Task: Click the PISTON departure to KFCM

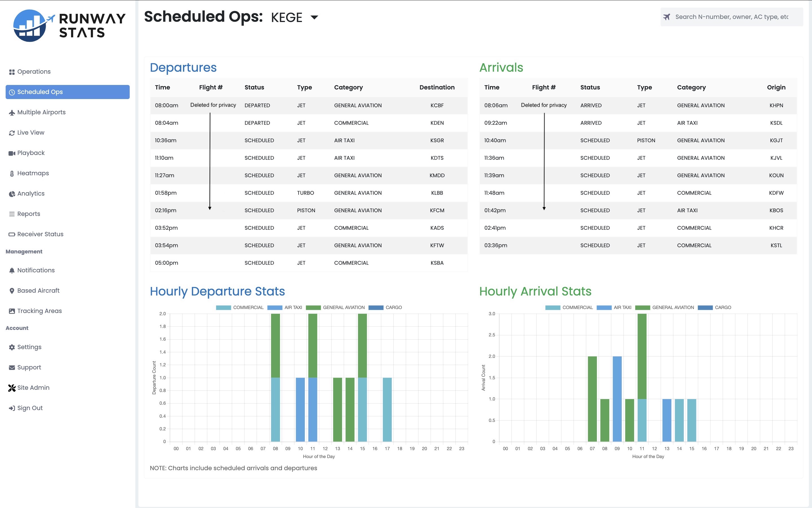Action: [309, 210]
